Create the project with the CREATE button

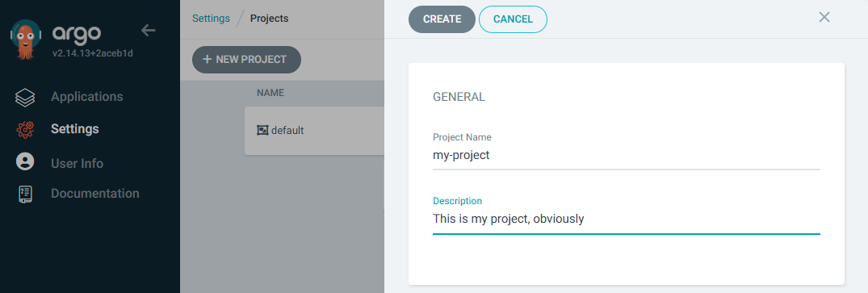click(x=442, y=19)
